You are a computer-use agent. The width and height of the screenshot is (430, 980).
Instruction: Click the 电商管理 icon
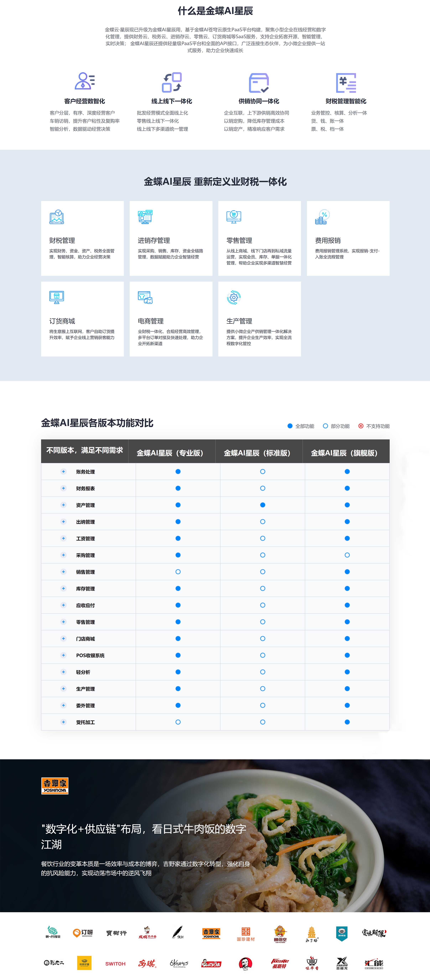coord(145,297)
